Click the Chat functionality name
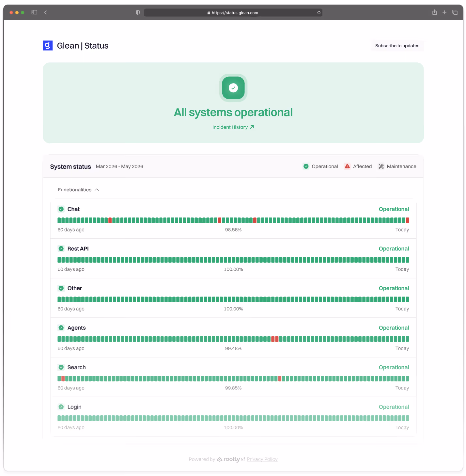The height and width of the screenshot is (476, 466). (x=73, y=209)
